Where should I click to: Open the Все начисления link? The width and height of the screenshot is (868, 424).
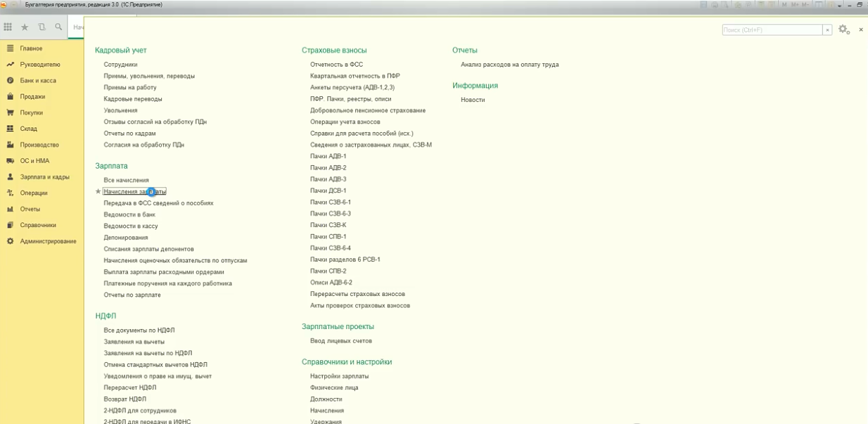[126, 181]
